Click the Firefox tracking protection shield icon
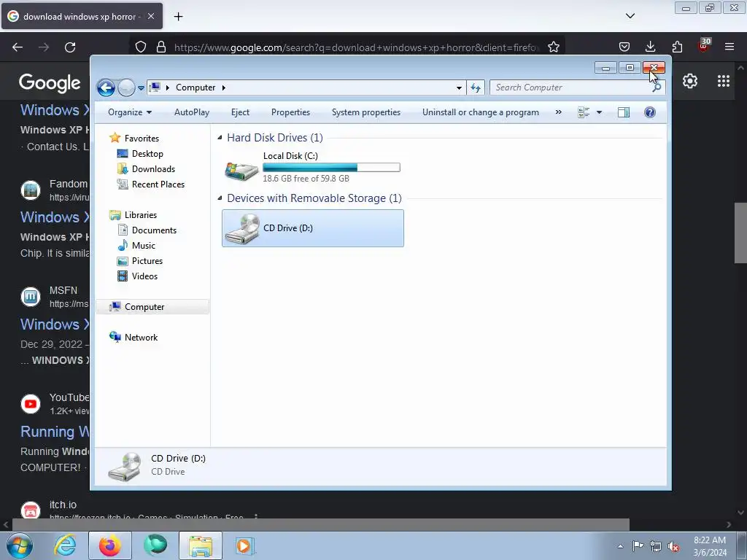747x560 pixels. pos(141,47)
